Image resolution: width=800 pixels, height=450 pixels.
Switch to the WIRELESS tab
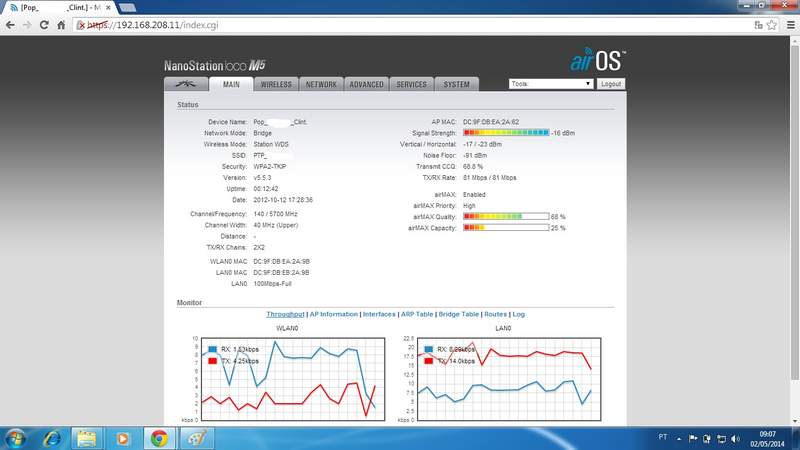[276, 84]
